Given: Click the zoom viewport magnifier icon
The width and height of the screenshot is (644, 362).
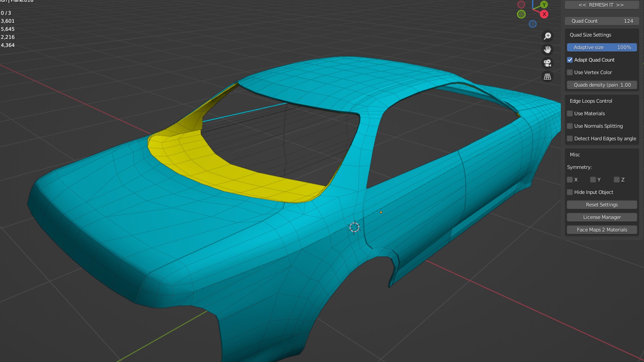Looking at the screenshot, I should point(547,36).
